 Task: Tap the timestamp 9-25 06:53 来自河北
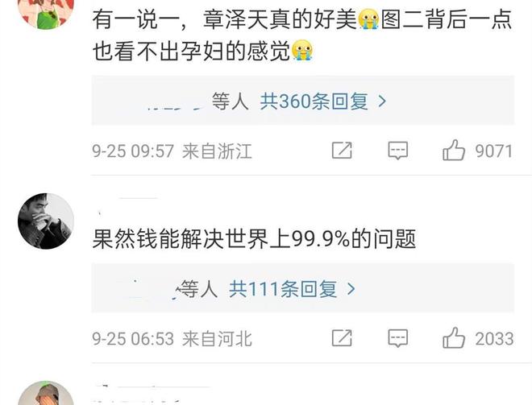coord(172,338)
